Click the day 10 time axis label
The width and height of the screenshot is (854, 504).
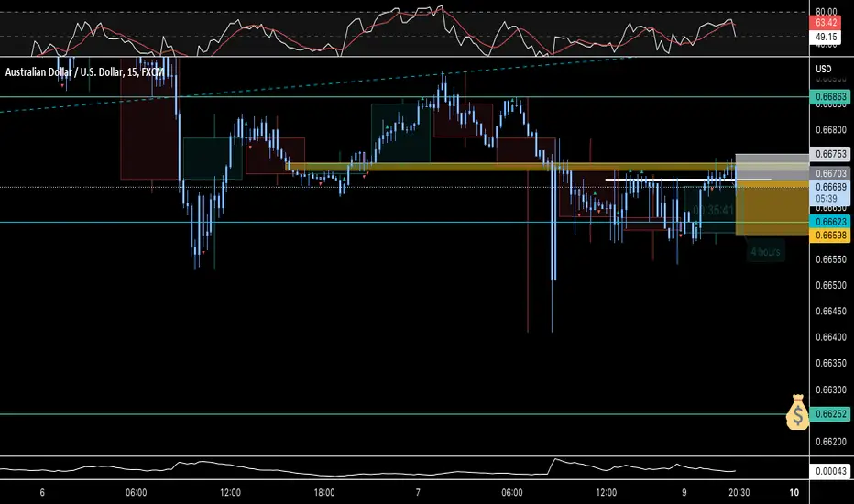point(794,493)
